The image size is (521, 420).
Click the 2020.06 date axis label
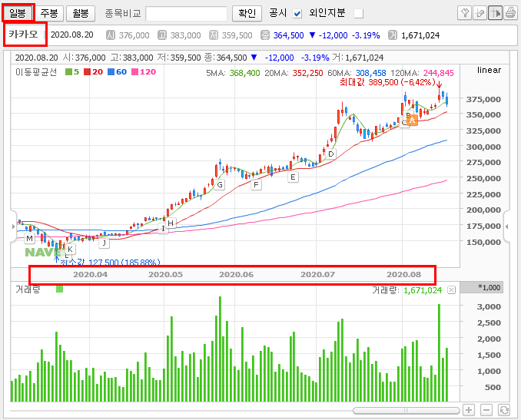tap(236, 275)
